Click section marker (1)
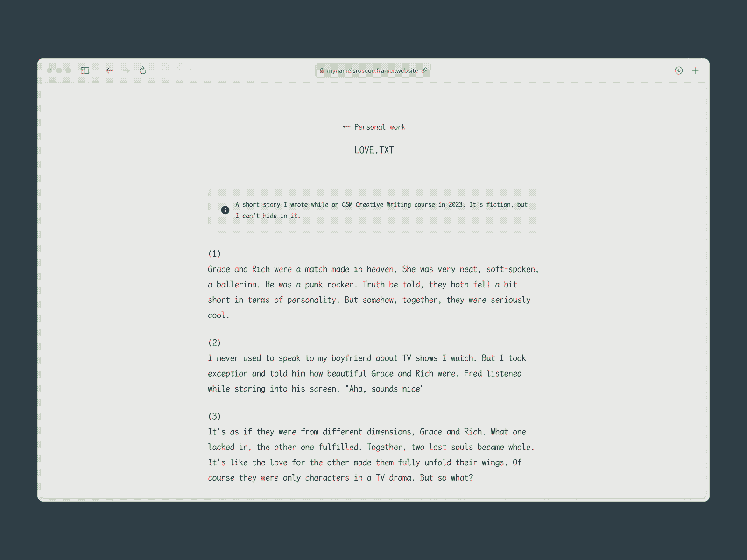 tap(214, 253)
